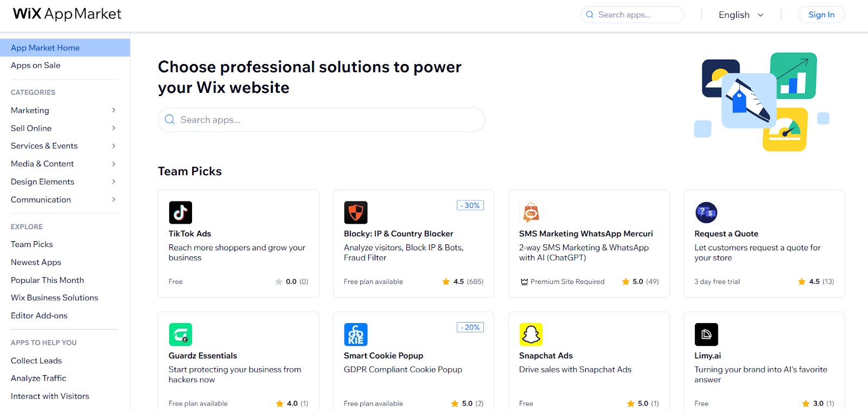Click 'GDPR Compliant Cookie Popup' description
This screenshot has height=410, width=868.
(403, 369)
